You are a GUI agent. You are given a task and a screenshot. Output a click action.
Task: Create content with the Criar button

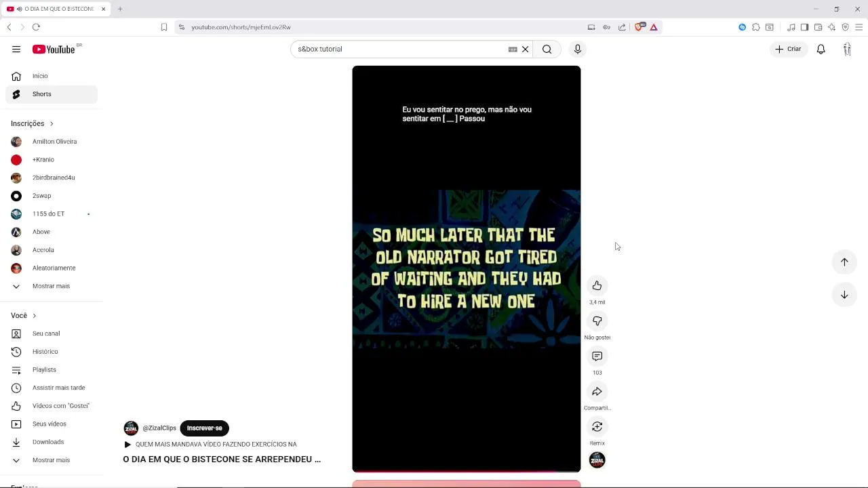(x=788, y=49)
